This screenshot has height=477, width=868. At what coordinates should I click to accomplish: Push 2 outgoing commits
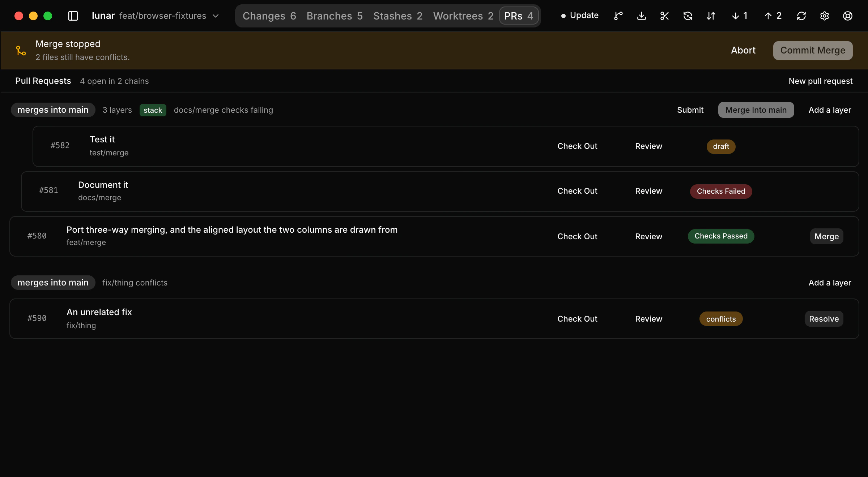pos(773,16)
